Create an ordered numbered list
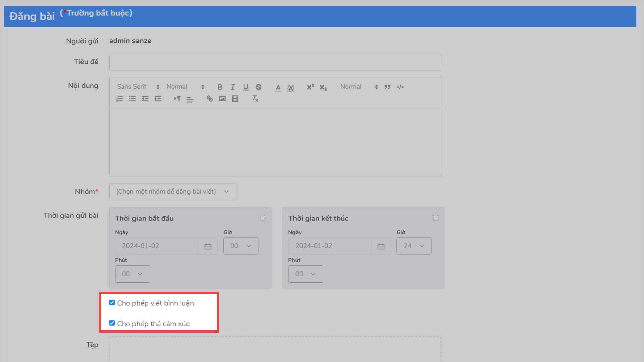 [120, 99]
